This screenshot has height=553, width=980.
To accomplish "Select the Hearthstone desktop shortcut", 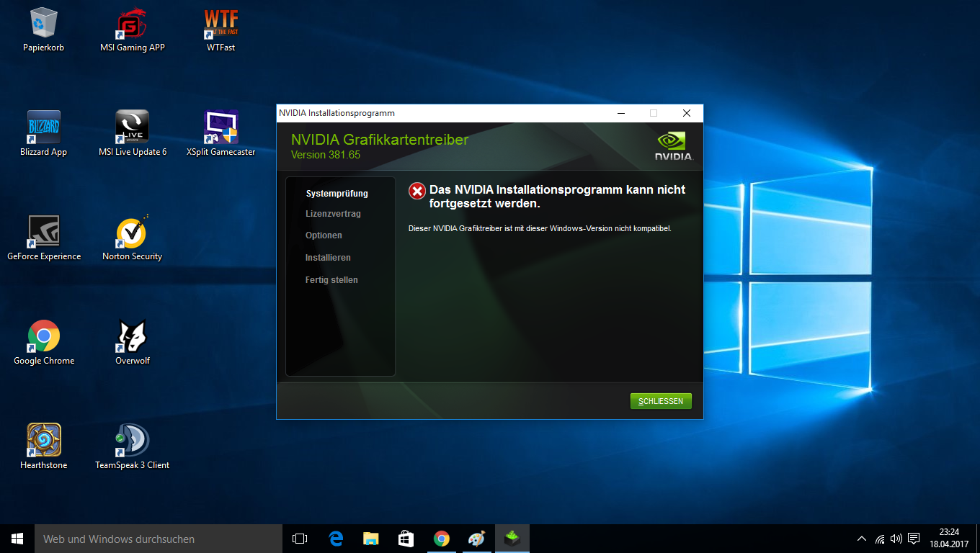I will click(x=44, y=448).
